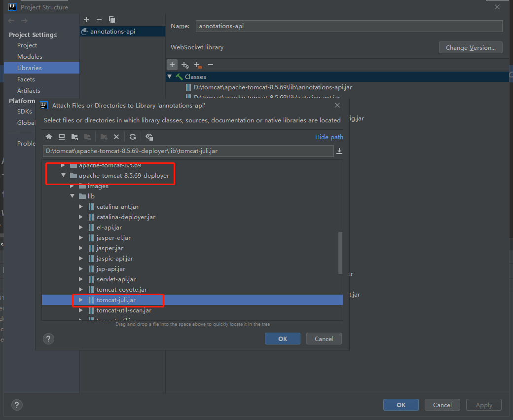
Task: Click the library Name input field
Action: tap(349, 26)
